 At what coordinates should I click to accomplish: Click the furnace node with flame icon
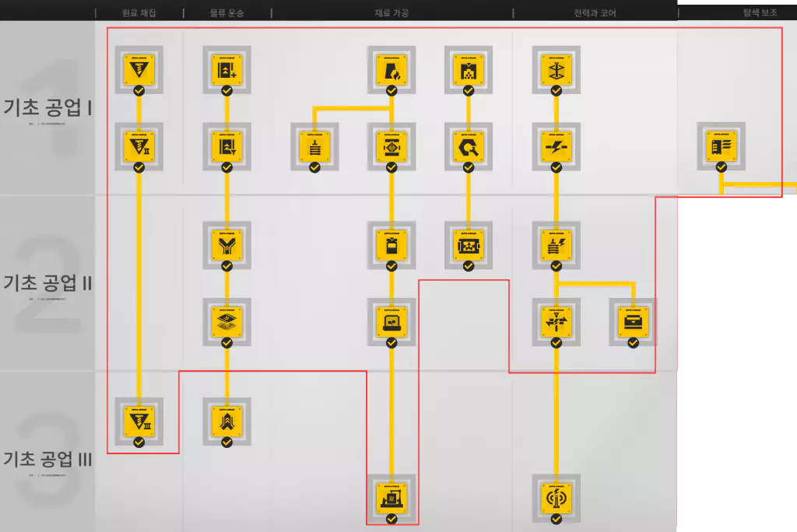click(x=391, y=70)
